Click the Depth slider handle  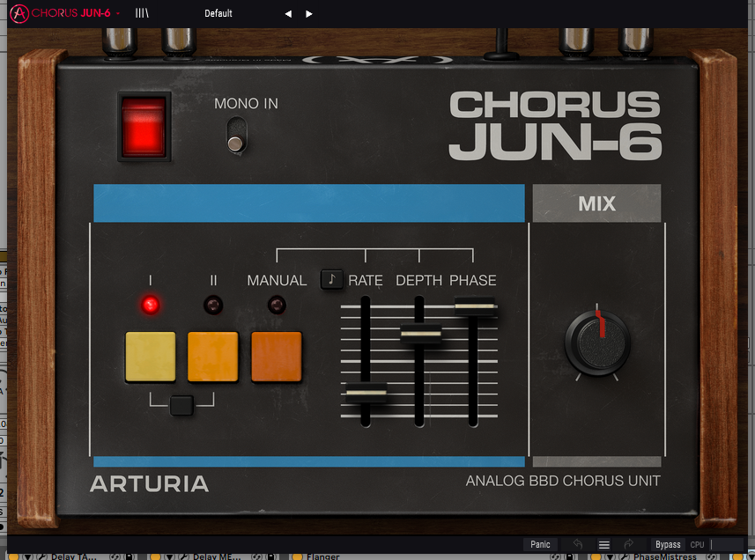click(x=420, y=333)
